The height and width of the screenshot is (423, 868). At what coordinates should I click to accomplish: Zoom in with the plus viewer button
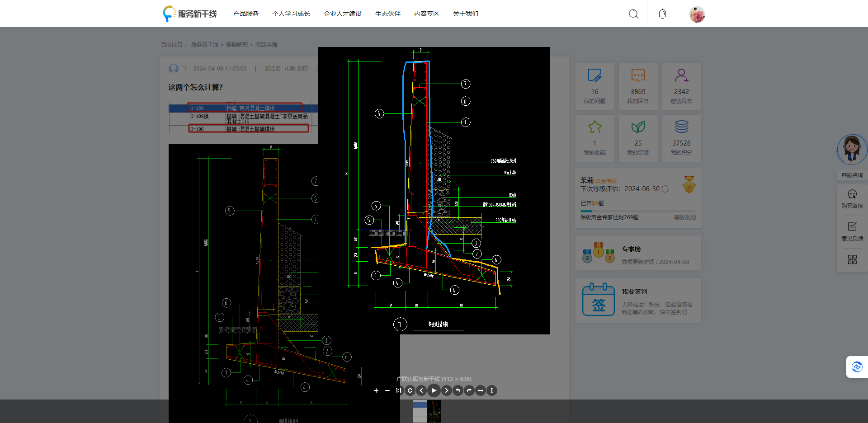376,390
